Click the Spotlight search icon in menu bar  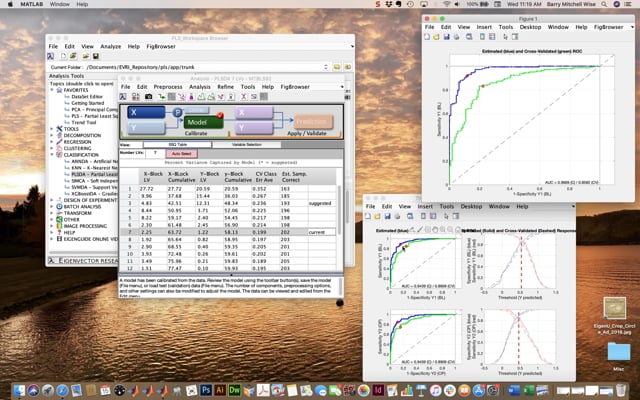(604, 4)
